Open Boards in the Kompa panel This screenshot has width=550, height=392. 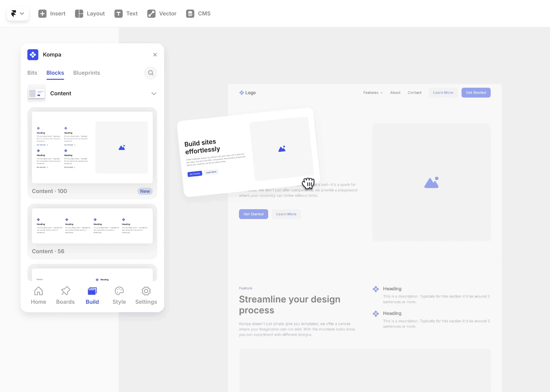coord(65,295)
